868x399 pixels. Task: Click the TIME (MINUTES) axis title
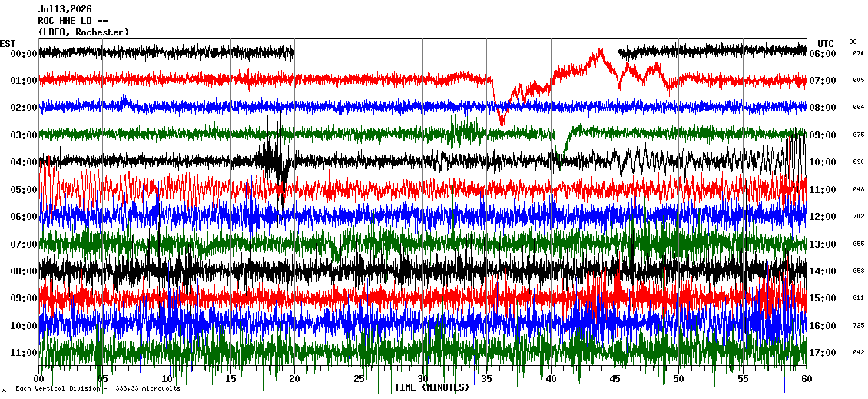click(x=432, y=387)
